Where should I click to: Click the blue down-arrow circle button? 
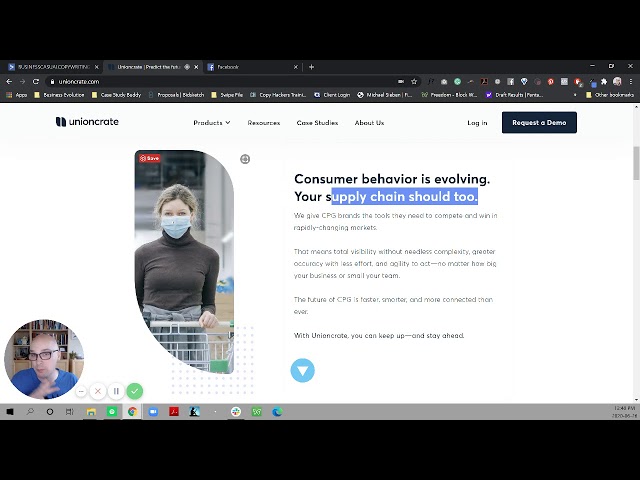click(x=302, y=370)
